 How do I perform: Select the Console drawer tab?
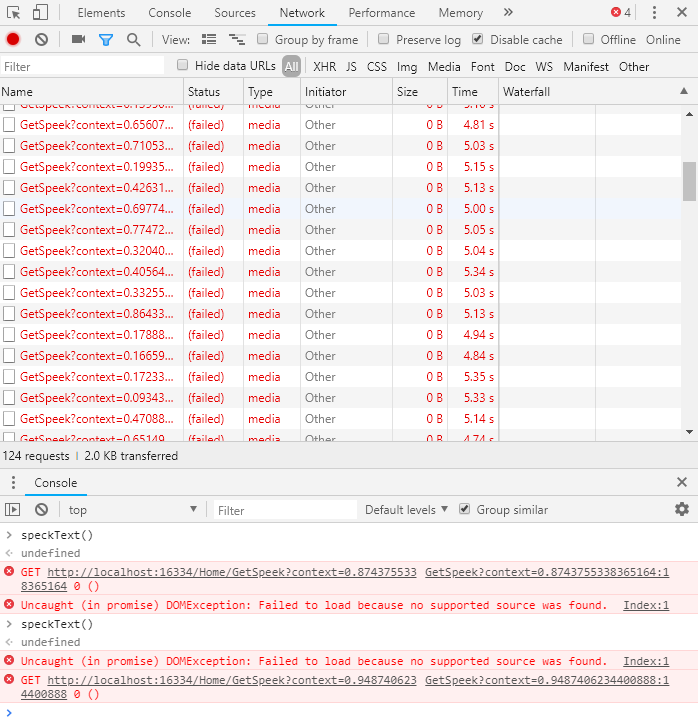[56, 483]
